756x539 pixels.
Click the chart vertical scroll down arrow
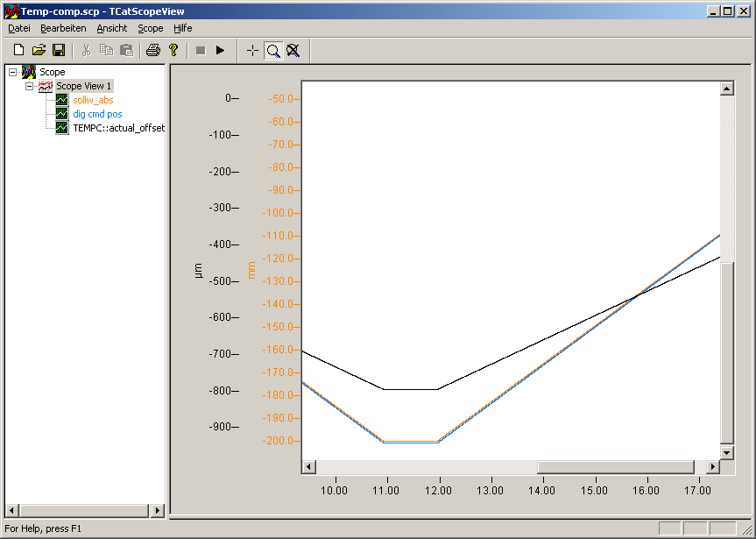point(726,452)
